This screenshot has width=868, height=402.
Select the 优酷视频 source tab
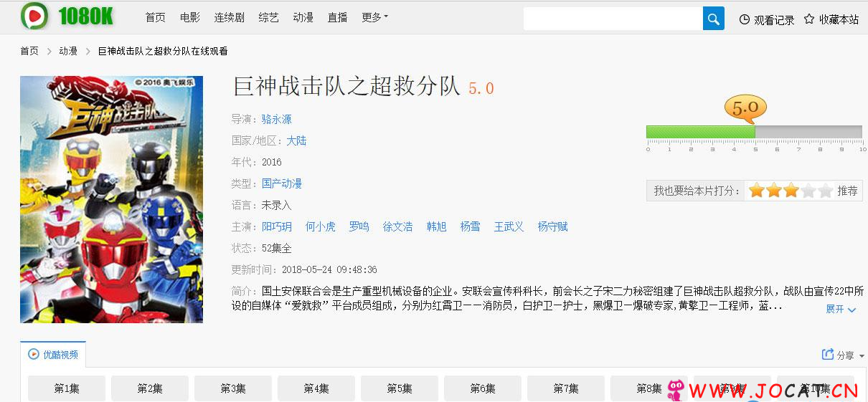(x=53, y=355)
